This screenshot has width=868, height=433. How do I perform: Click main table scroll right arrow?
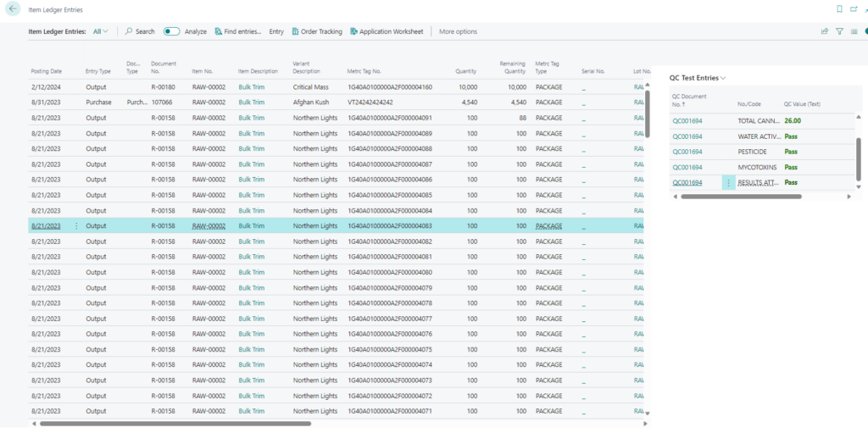(x=645, y=424)
